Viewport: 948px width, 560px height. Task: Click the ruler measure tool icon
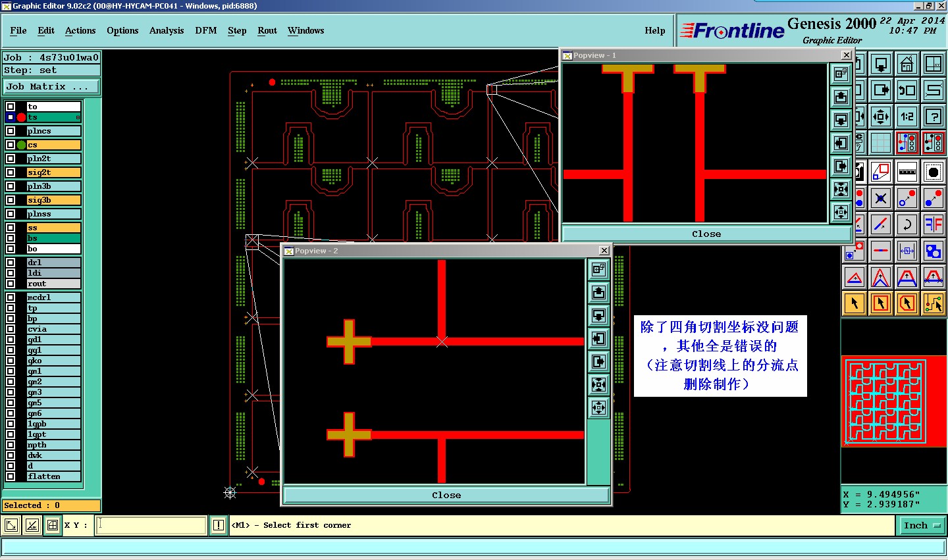point(907,172)
